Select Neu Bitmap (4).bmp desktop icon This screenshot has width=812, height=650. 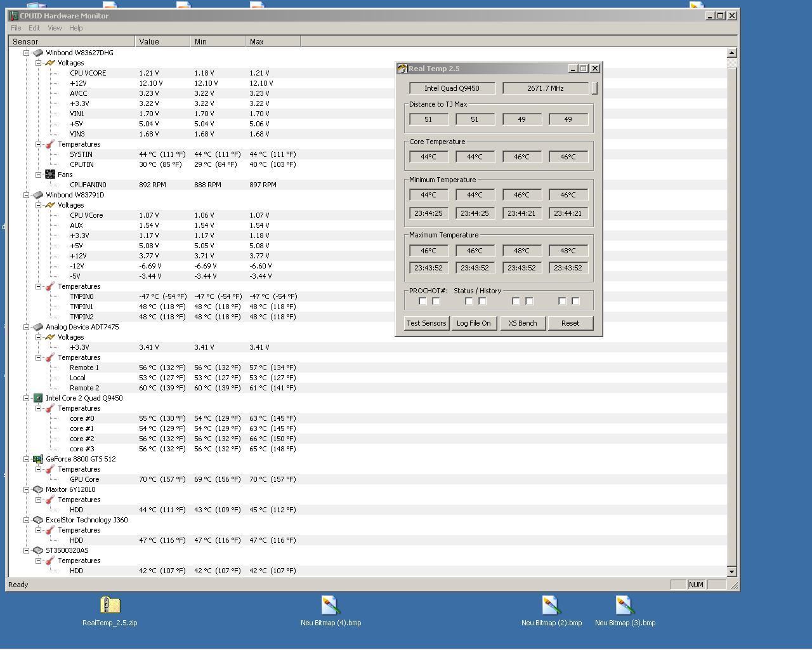pyautogui.click(x=331, y=605)
